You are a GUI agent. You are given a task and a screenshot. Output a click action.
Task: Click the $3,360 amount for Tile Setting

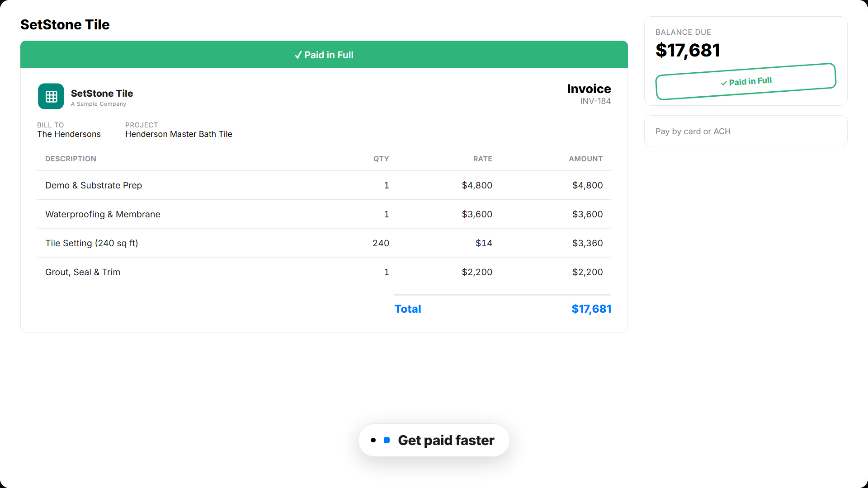pyautogui.click(x=588, y=243)
